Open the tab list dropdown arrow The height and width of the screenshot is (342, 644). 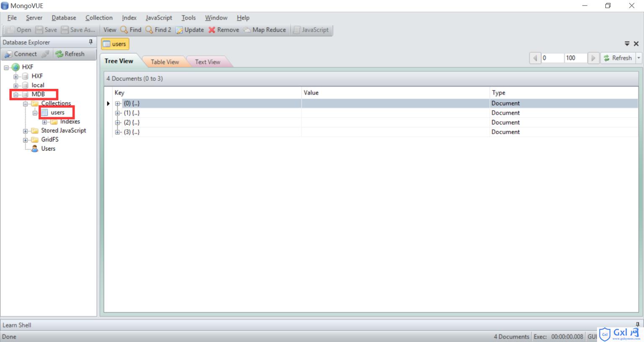pos(627,44)
